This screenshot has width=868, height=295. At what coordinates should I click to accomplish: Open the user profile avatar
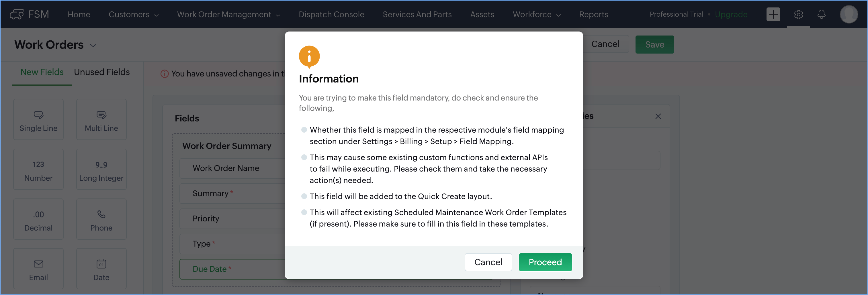848,15
